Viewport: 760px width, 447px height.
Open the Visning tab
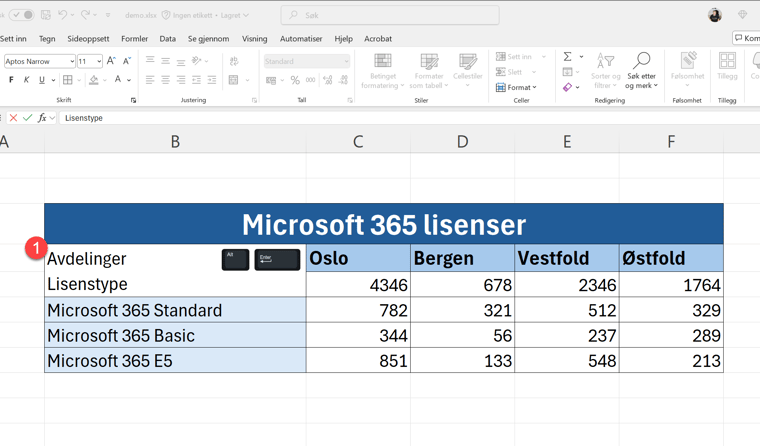click(254, 39)
